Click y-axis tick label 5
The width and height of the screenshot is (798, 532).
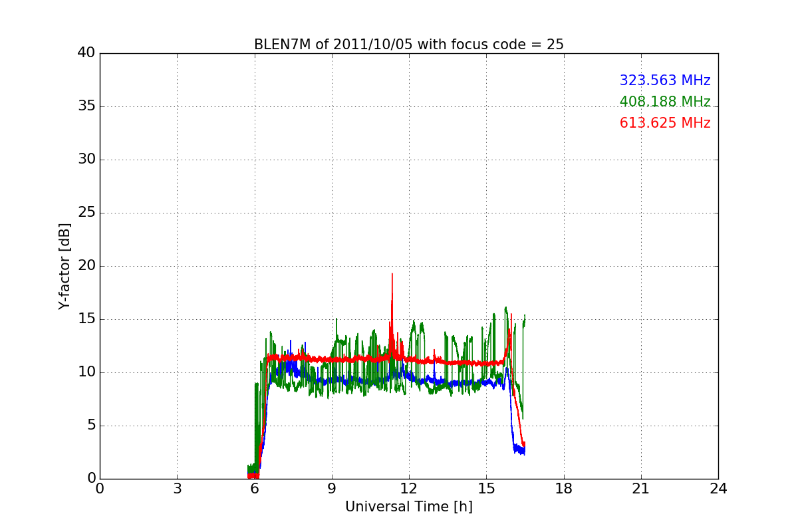[x=91, y=426]
